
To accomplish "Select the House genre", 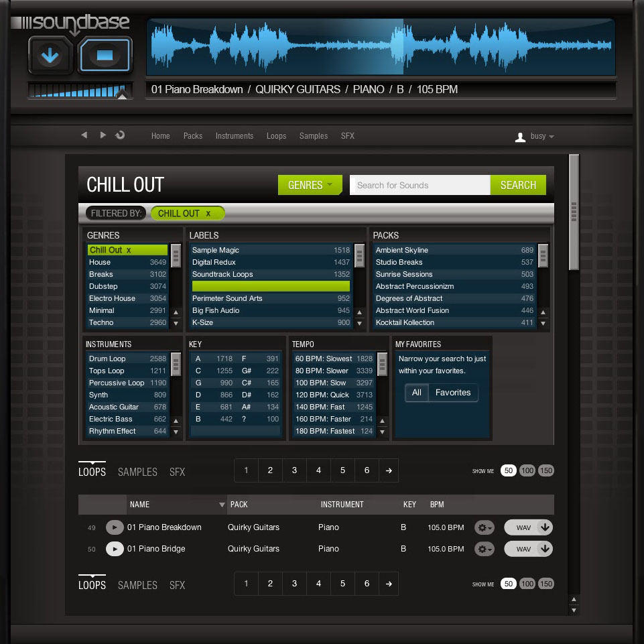I will [x=127, y=262].
